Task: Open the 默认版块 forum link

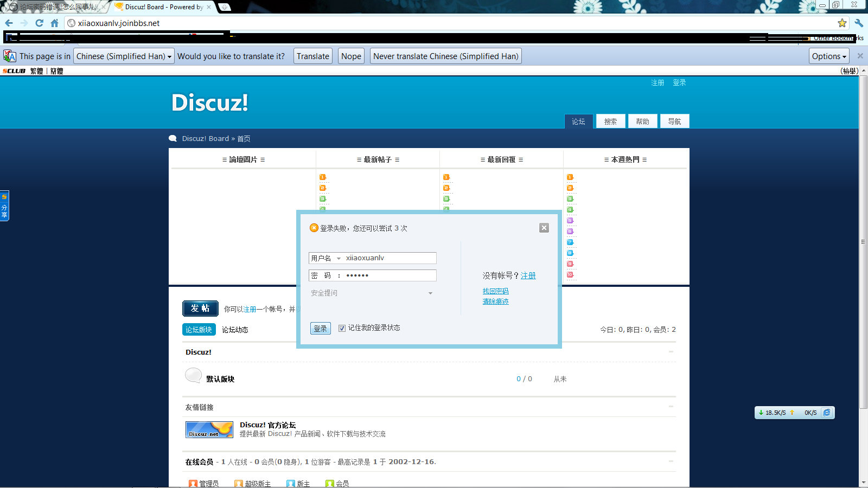Action: 220,379
